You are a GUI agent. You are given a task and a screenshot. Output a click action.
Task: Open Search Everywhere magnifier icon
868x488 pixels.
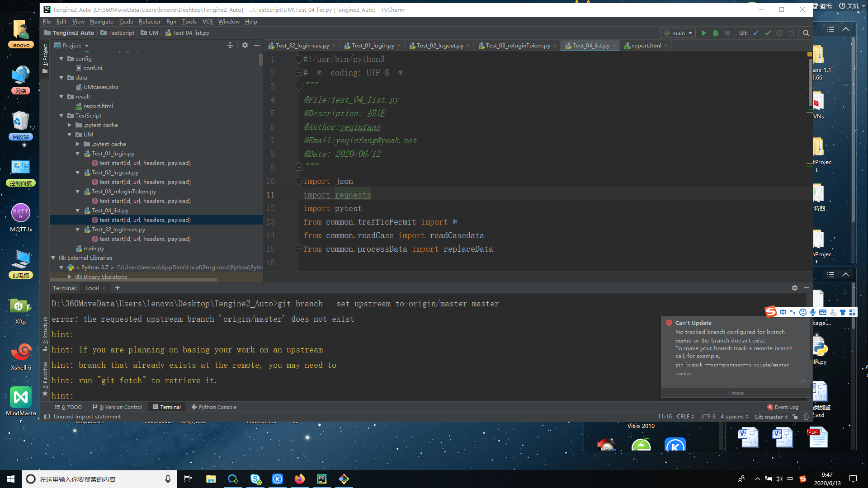[806, 33]
